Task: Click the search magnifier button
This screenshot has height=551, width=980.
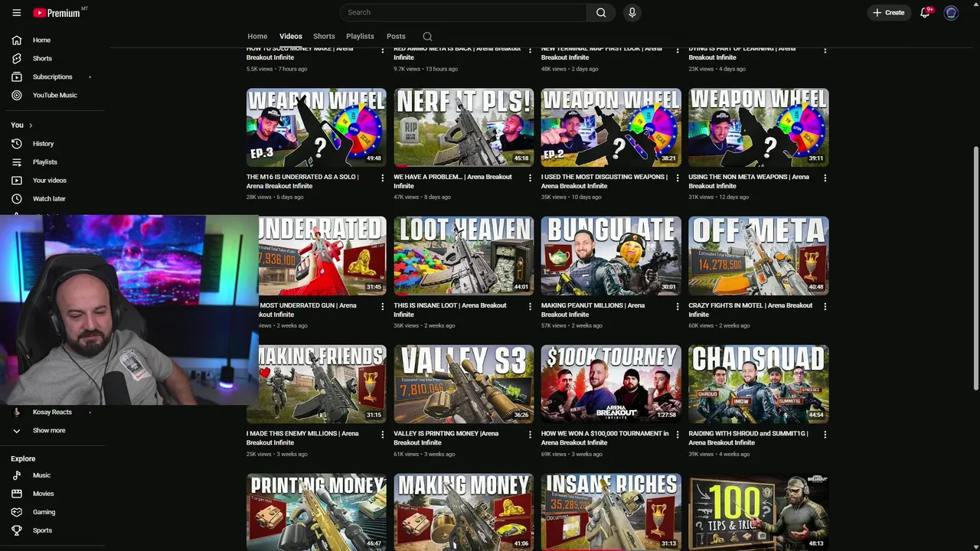Action: [601, 12]
